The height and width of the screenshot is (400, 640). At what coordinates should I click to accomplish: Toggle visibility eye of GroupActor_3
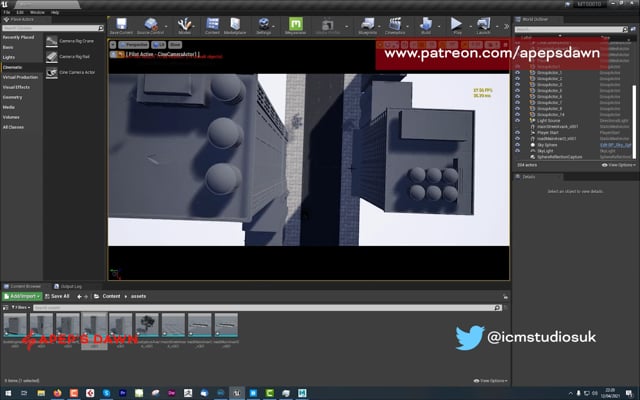[518, 84]
